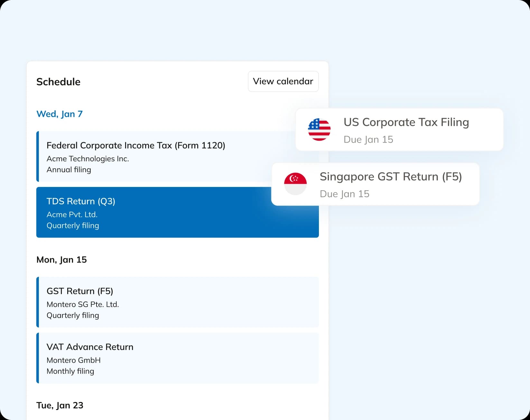Click the Mon, Jan 15 date heading
Image resolution: width=530 pixels, height=420 pixels.
pyautogui.click(x=61, y=260)
